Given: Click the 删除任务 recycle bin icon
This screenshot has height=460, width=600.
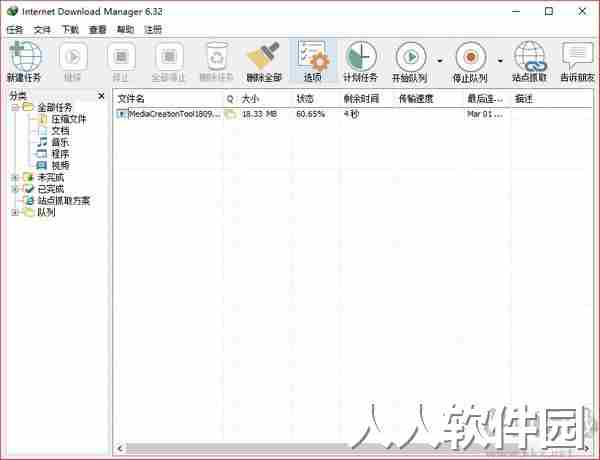Looking at the screenshot, I should point(217,62).
